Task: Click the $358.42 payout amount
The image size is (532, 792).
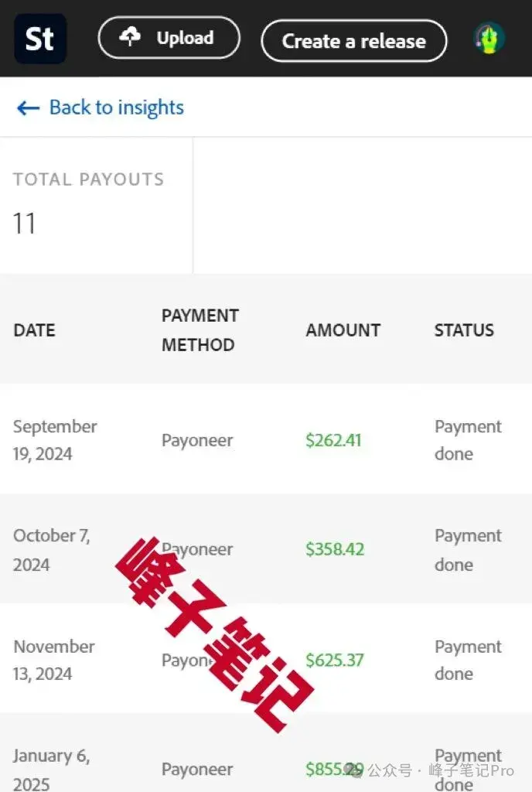Action: pyautogui.click(x=334, y=550)
